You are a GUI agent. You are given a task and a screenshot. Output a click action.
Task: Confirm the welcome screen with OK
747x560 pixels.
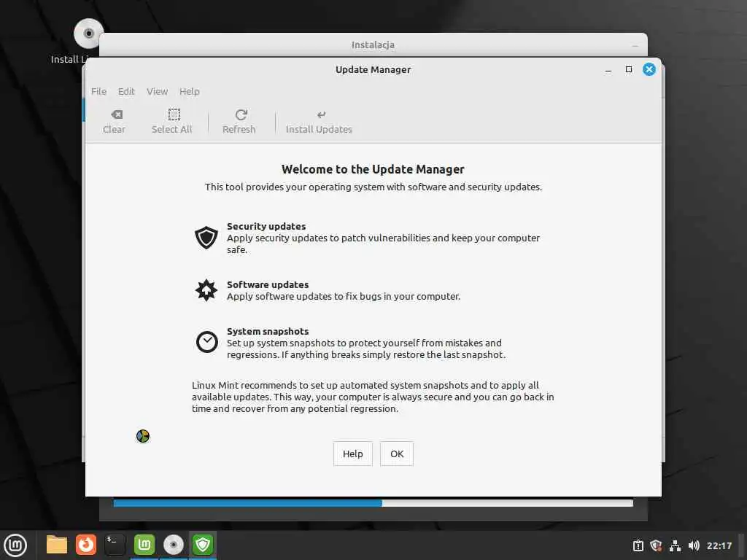[397, 454]
